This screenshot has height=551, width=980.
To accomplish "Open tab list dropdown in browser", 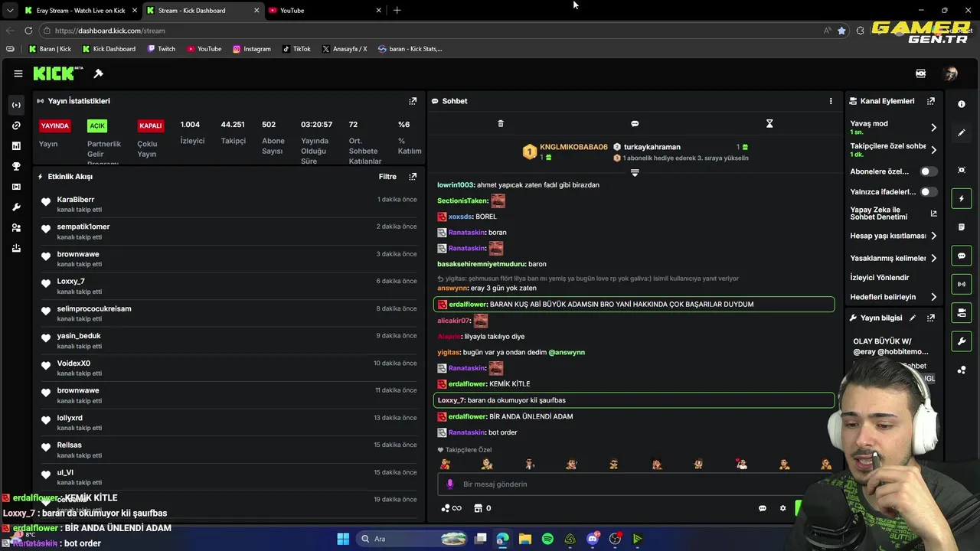I will [9, 11].
